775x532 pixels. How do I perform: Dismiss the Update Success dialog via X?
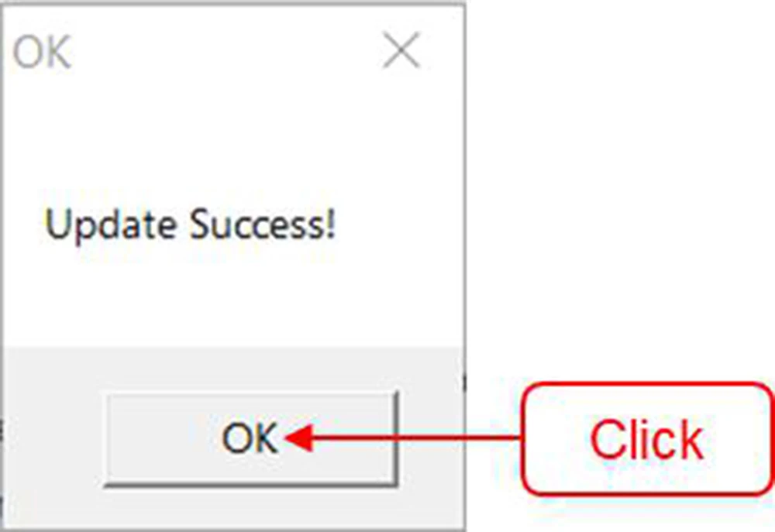tap(401, 50)
